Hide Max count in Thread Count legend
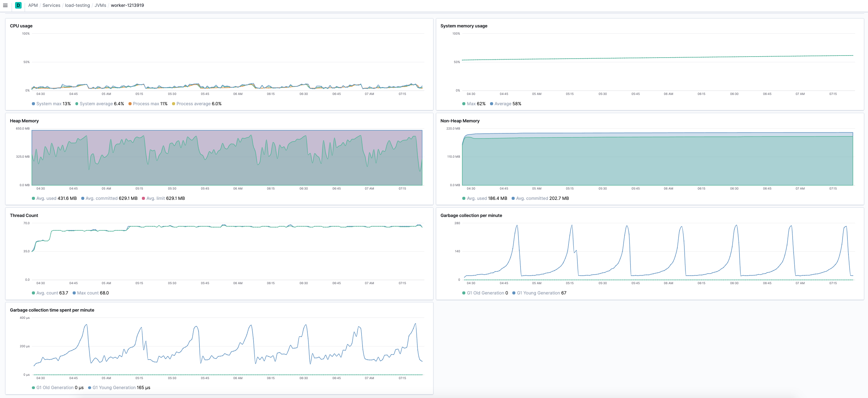The height and width of the screenshot is (398, 868). pos(88,293)
